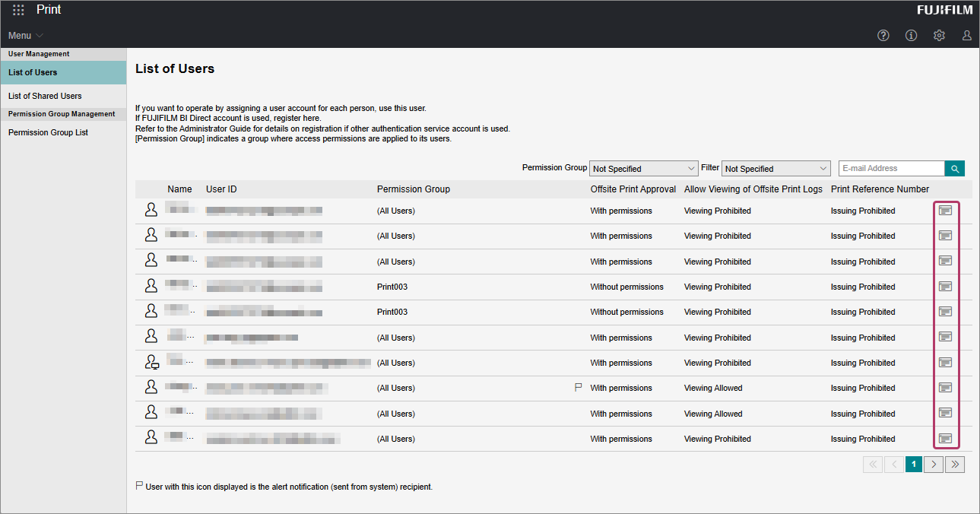
Task: Open details icon for last user row
Action: pos(945,439)
